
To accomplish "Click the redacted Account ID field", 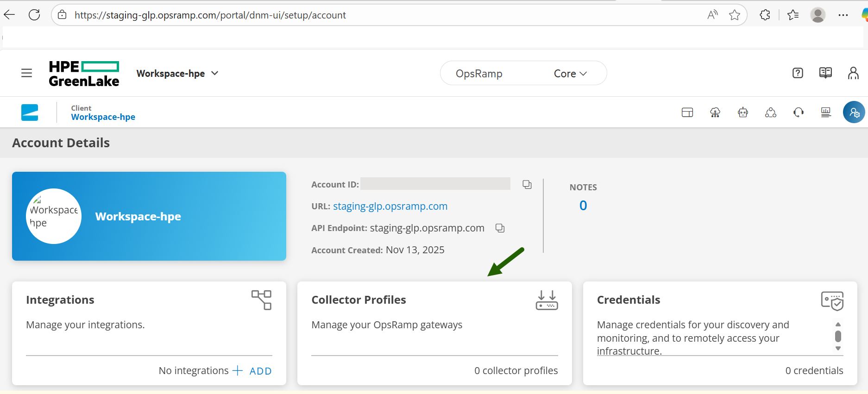I will pos(435,184).
